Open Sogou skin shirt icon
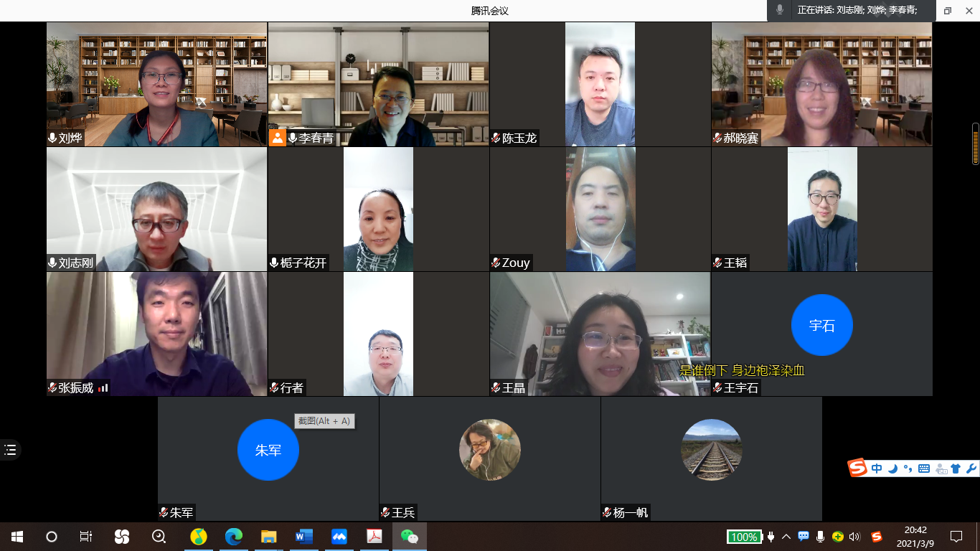Image resolution: width=980 pixels, height=551 pixels. coord(955,468)
